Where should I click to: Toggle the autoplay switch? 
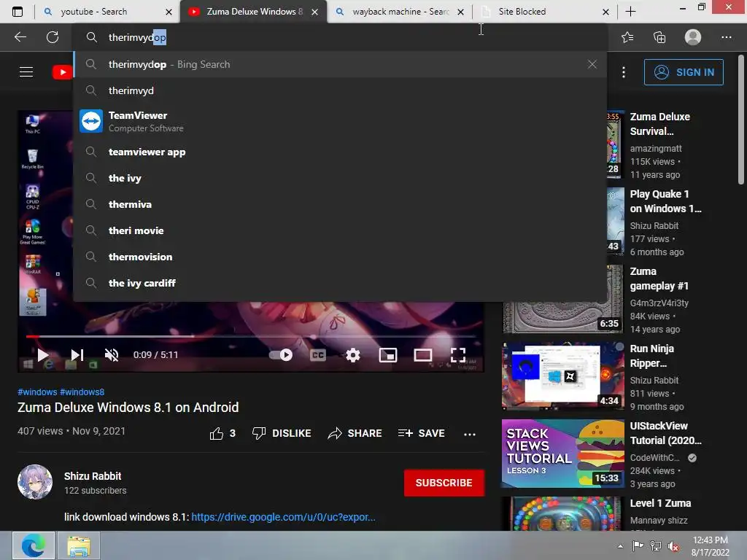pos(281,355)
